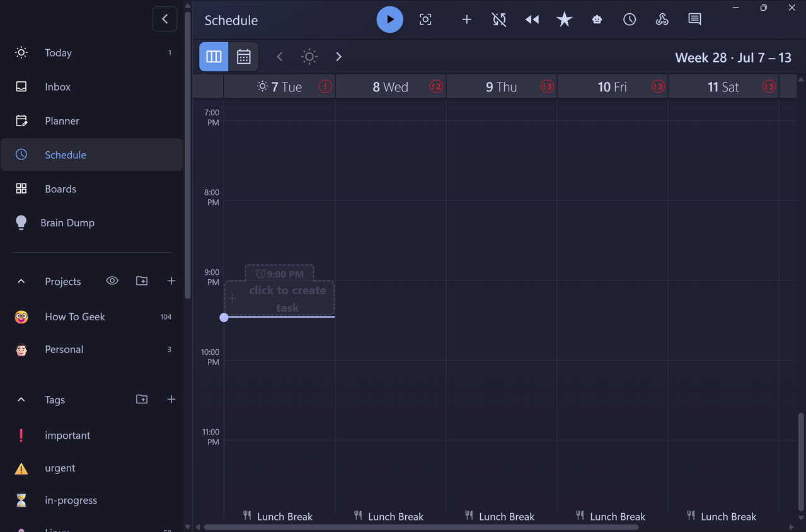
Task: Click the current time indicator dot
Action: point(224,318)
